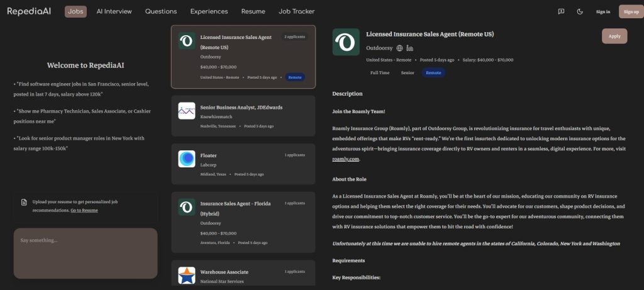Click the Nashville, Tennessee location text
This screenshot has height=290, width=644.
[218, 126]
